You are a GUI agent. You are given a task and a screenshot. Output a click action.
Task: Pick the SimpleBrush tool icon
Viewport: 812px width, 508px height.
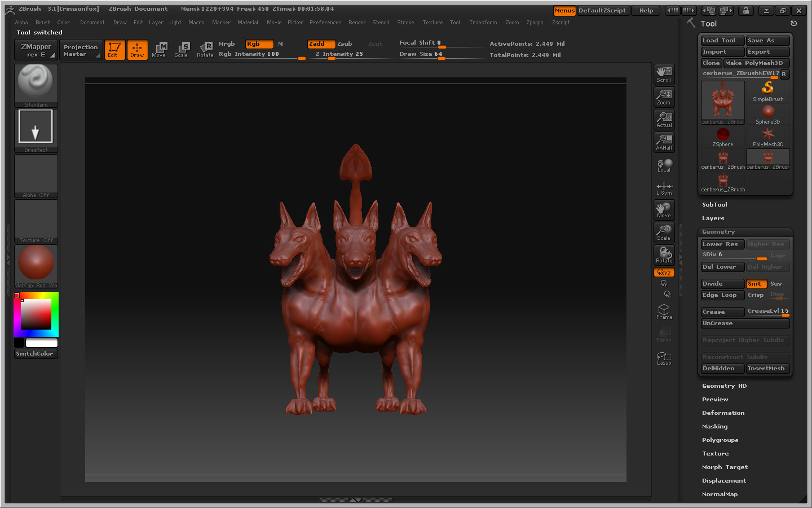(x=768, y=91)
